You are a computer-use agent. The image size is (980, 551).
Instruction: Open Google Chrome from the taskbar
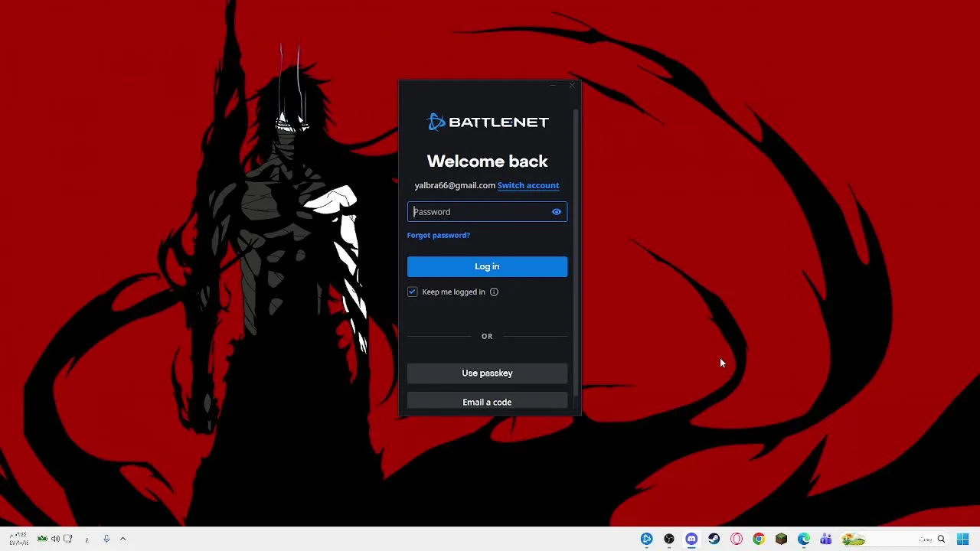[759, 540]
